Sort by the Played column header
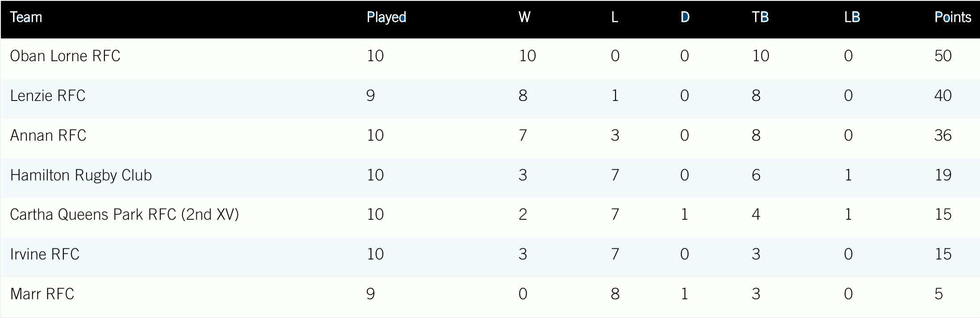The width and height of the screenshot is (980, 318). pyautogui.click(x=386, y=17)
